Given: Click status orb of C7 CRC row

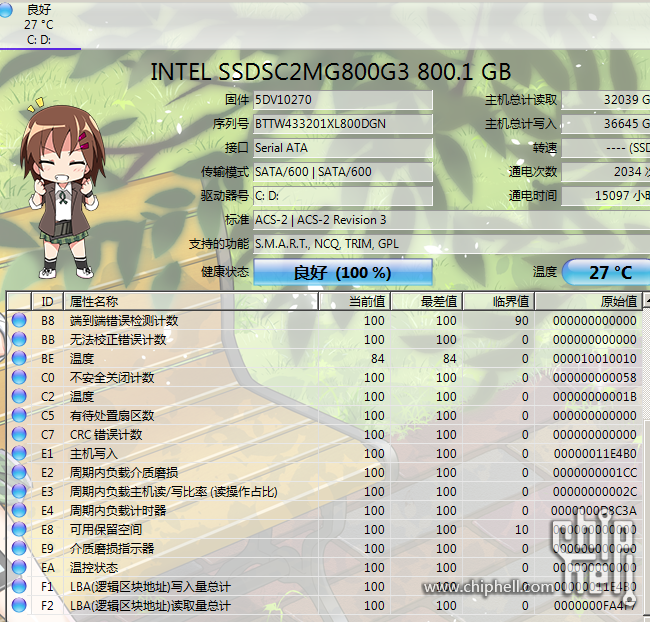Looking at the screenshot, I should [19, 435].
